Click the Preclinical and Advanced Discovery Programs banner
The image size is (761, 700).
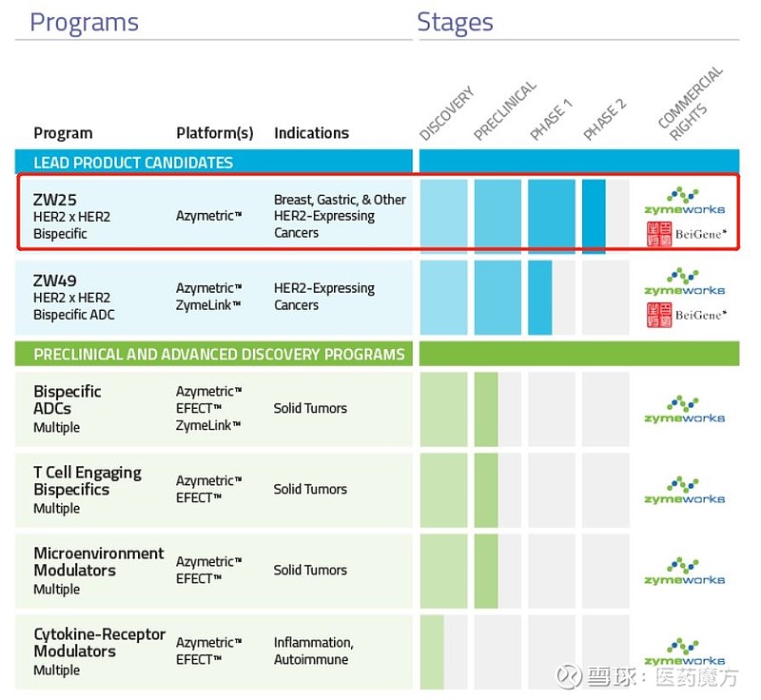click(219, 355)
